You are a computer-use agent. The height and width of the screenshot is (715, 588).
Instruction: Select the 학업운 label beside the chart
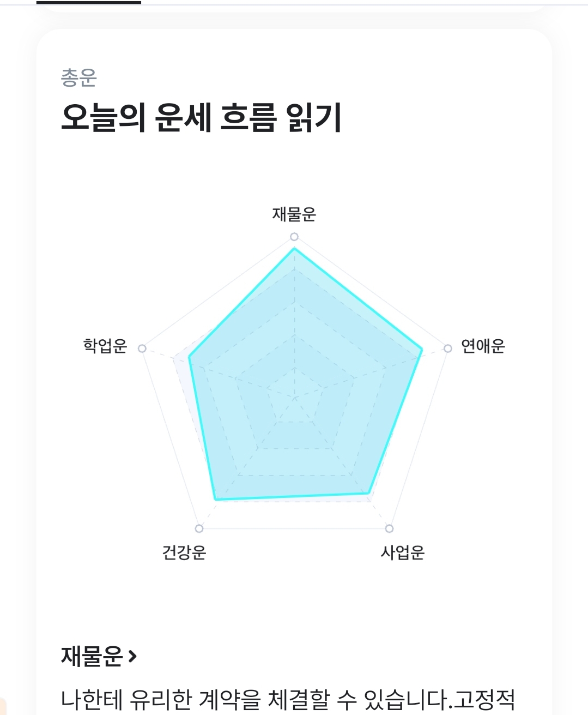[105, 346]
